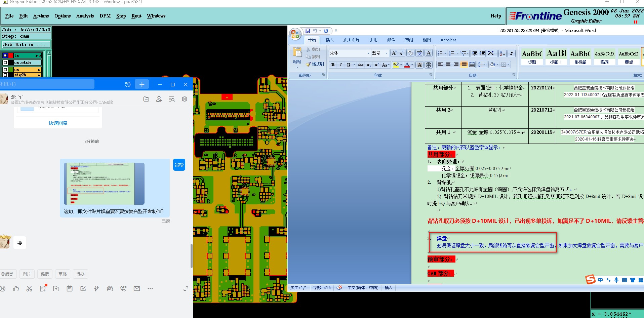Switch to the 页面布局 ribbon tab

[x=351, y=40]
